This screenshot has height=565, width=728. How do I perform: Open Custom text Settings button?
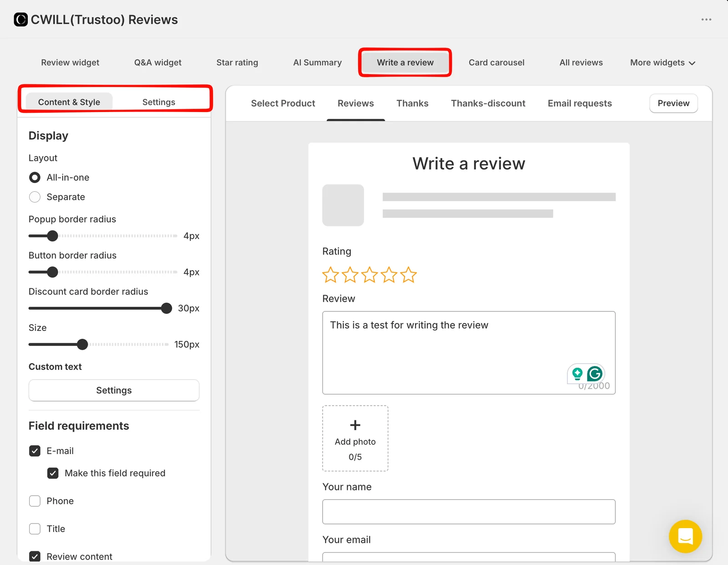click(x=114, y=391)
